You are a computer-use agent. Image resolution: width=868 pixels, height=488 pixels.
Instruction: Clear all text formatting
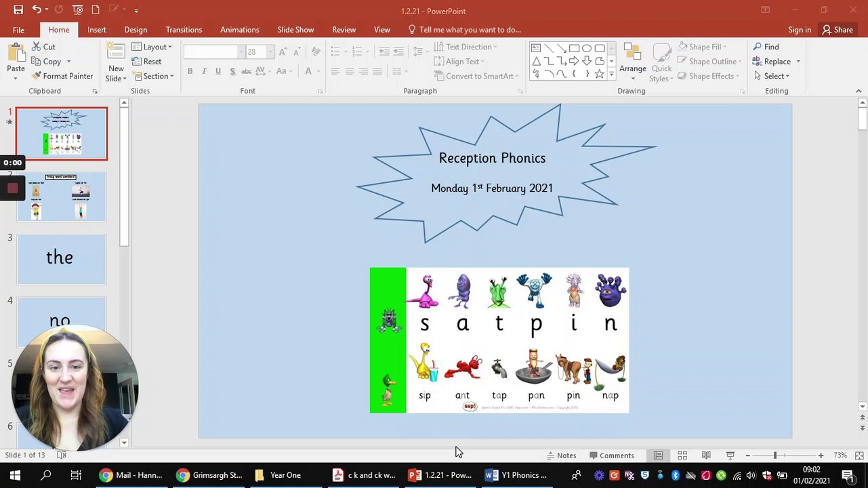[x=316, y=52]
